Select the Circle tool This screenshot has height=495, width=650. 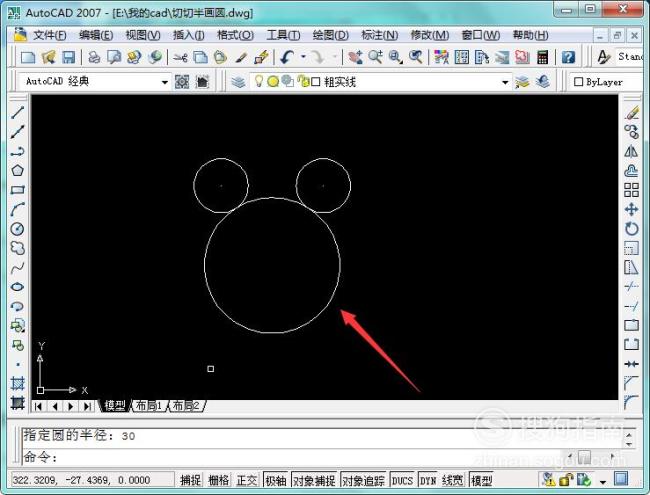[17, 229]
